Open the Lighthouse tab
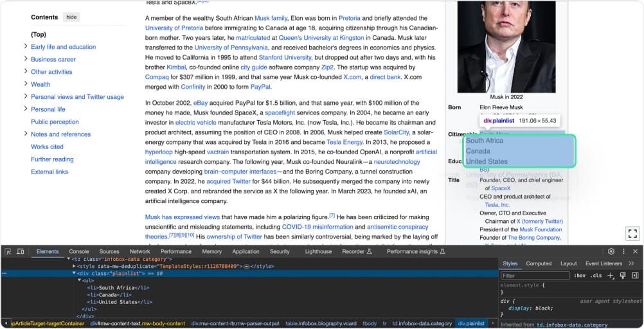 coord(318,251)
